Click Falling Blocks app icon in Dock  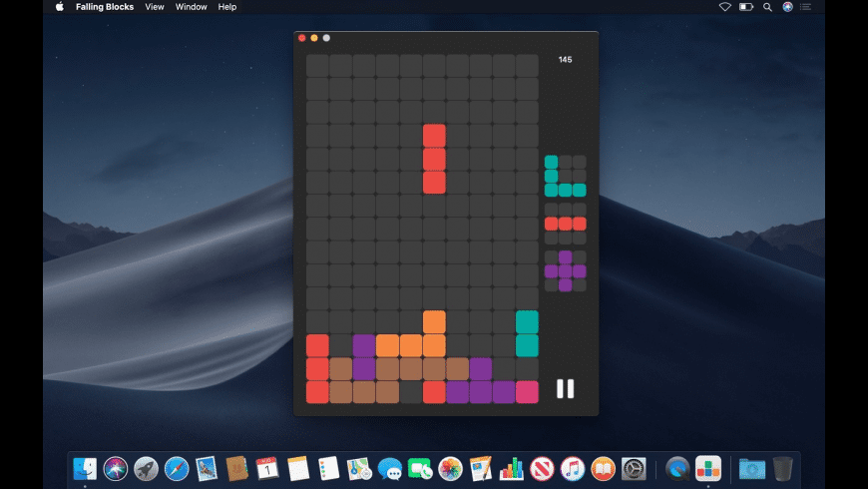click(708, 469)
